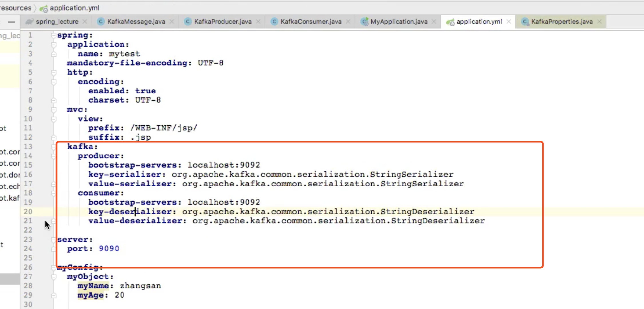Click the 'zhangsan' value

point(140,286)
